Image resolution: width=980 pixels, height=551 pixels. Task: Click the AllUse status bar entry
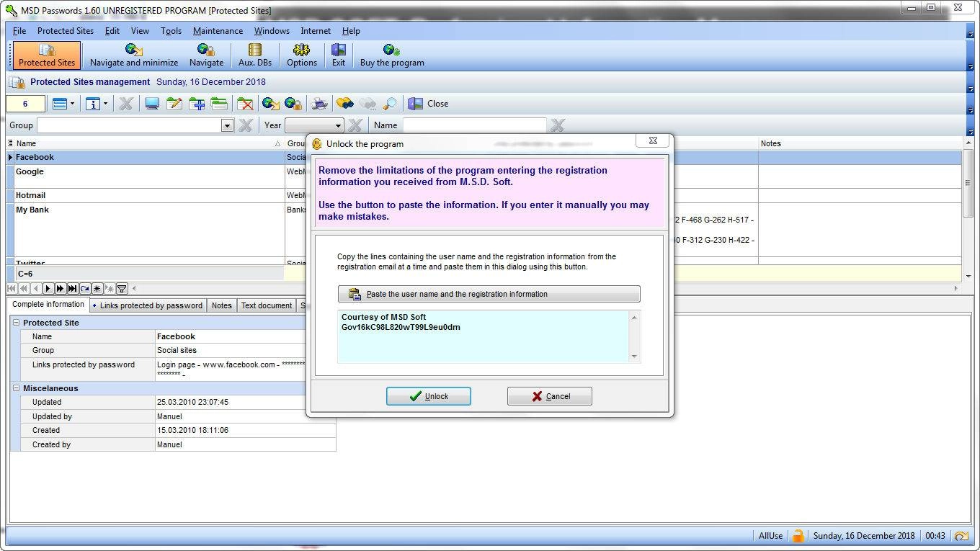tap(770, 536)
